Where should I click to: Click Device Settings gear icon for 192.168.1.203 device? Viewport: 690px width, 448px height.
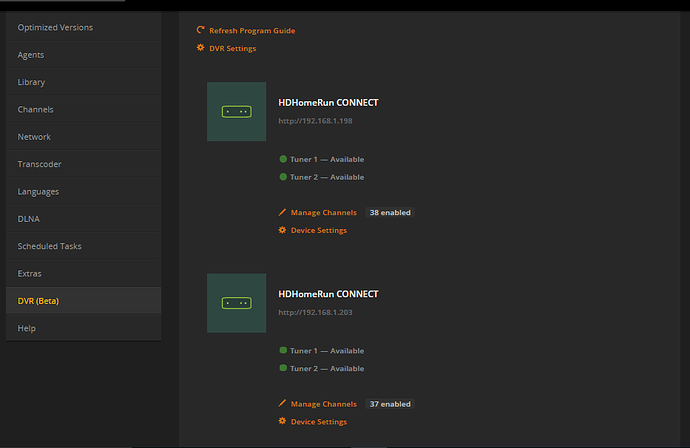(282, 421)
